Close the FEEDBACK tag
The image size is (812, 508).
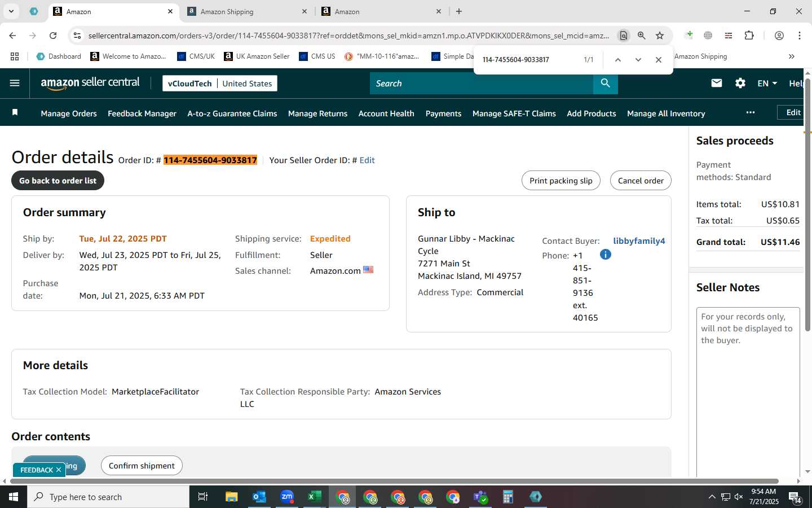point(59,470)
